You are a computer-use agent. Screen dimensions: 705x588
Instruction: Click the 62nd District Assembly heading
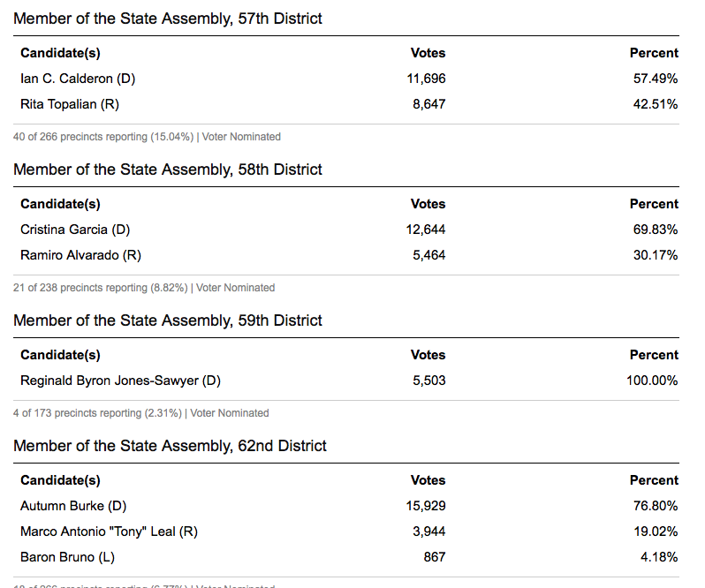170,446
